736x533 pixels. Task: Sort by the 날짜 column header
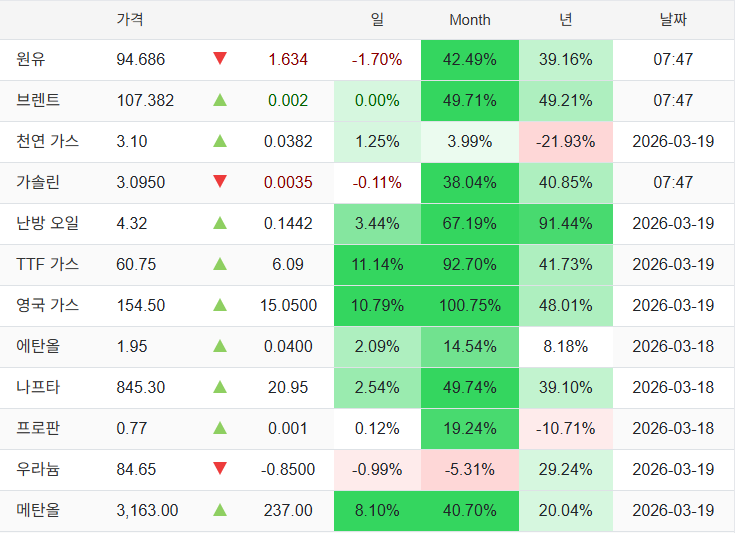673,19
